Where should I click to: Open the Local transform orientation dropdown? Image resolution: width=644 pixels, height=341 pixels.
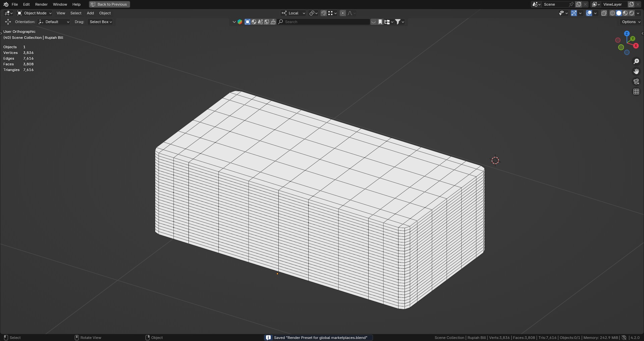(x=293, y=13)
